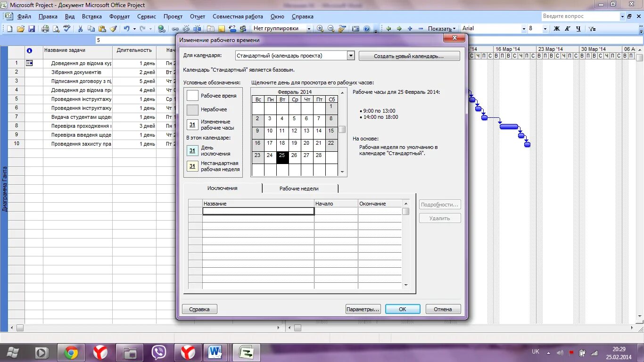Open Viber from the taskbar
The image size is (644, 362).
[x=158, y=352]
